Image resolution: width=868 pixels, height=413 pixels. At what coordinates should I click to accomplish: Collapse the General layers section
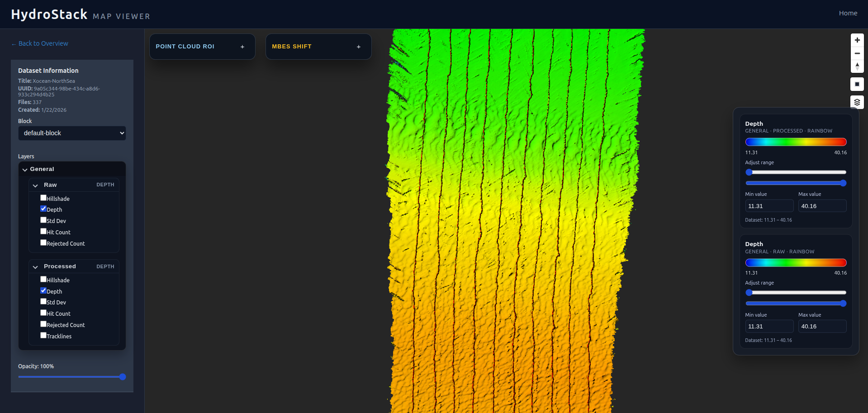tap(25, 170)
